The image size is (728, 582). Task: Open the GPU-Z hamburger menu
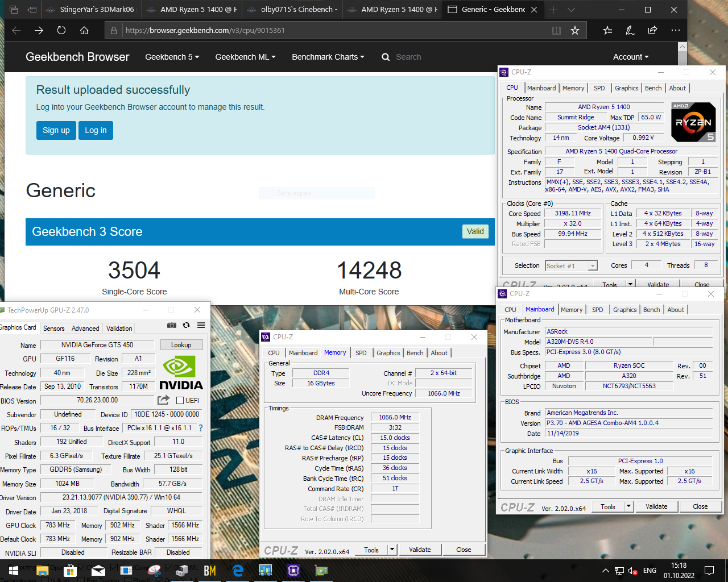(201, 325)
